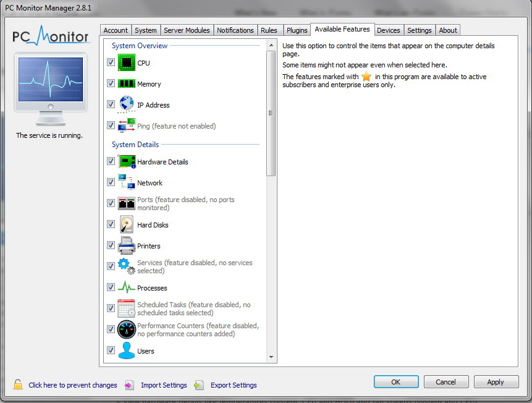
Task: Click the Network computers icon
Action: click(x=127, y=182)
